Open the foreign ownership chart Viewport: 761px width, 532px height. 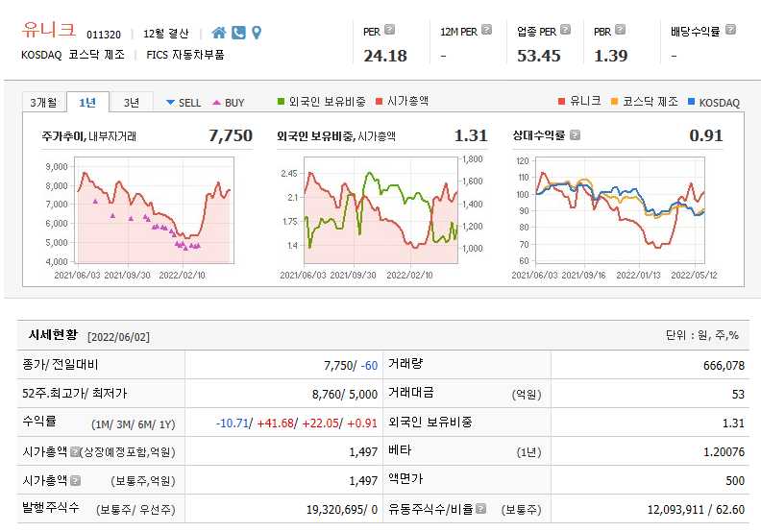(x=380, y=210)
